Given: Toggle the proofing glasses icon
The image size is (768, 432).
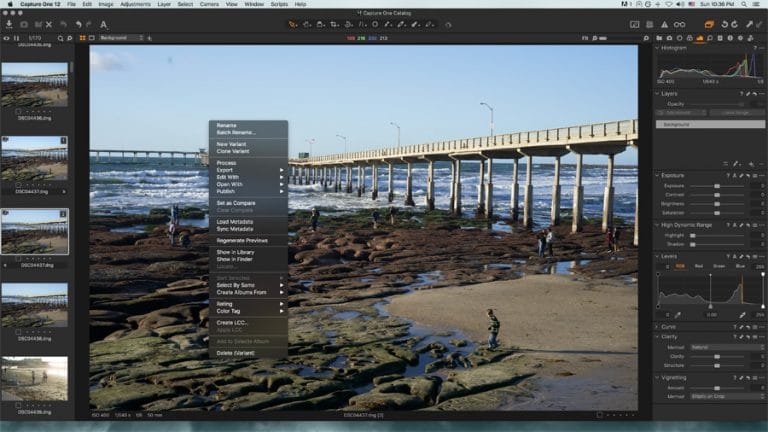Looking at the screenshot, I should pyautogui.click(x=679, y=24).
